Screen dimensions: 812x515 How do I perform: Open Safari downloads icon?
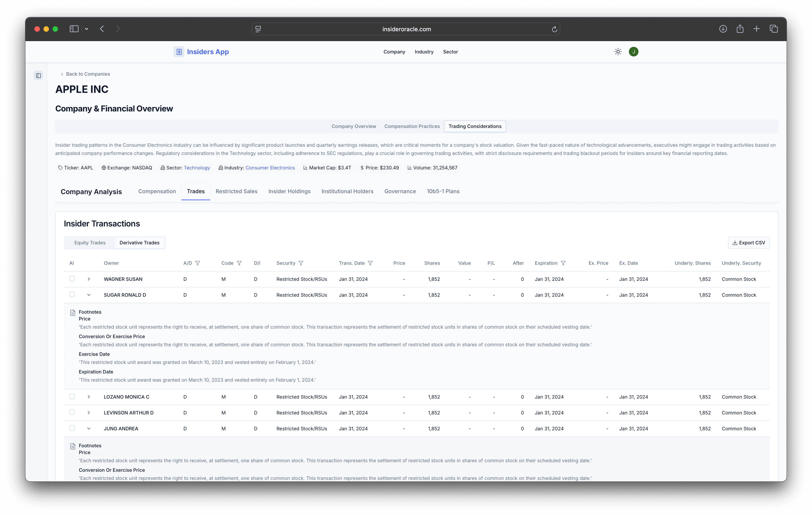723,29
